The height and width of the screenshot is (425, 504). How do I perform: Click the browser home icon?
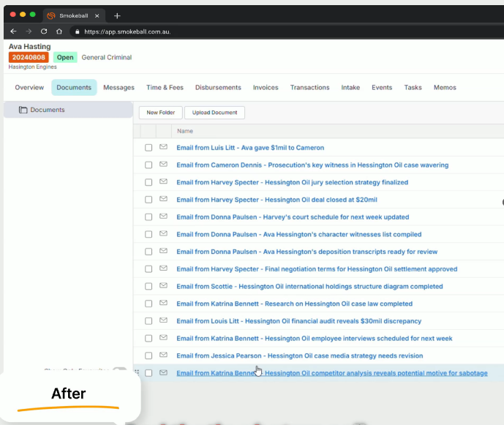click(x=59, y=31)
